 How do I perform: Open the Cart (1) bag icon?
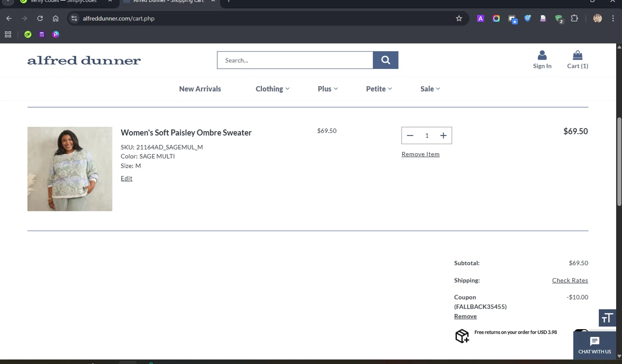click(x=578, y=60)
